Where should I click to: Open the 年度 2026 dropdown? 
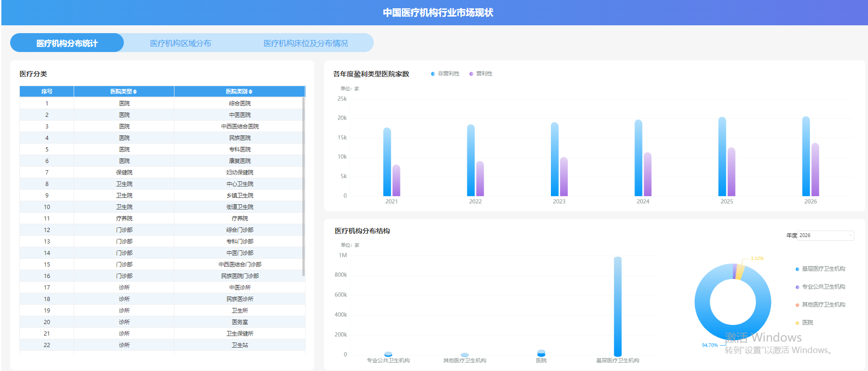tap(826, 235)
